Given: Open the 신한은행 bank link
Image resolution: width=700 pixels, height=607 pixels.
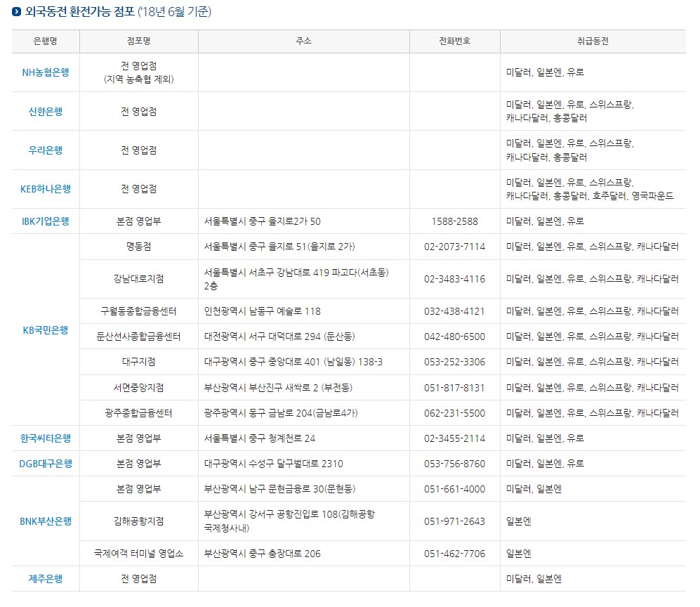Looking at the screenshot, I should click(46, 111).
